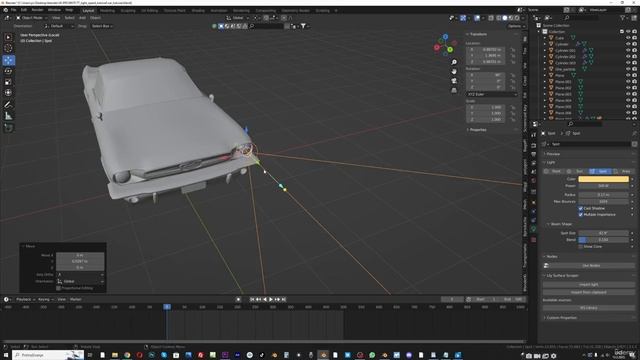Click the Use Nodes button

point(591,265)
